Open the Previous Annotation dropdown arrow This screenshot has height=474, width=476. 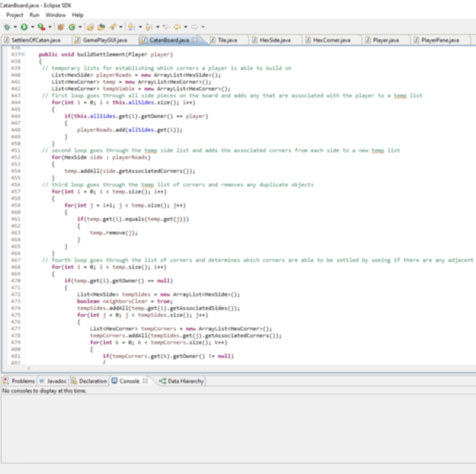tap(158, 27)
